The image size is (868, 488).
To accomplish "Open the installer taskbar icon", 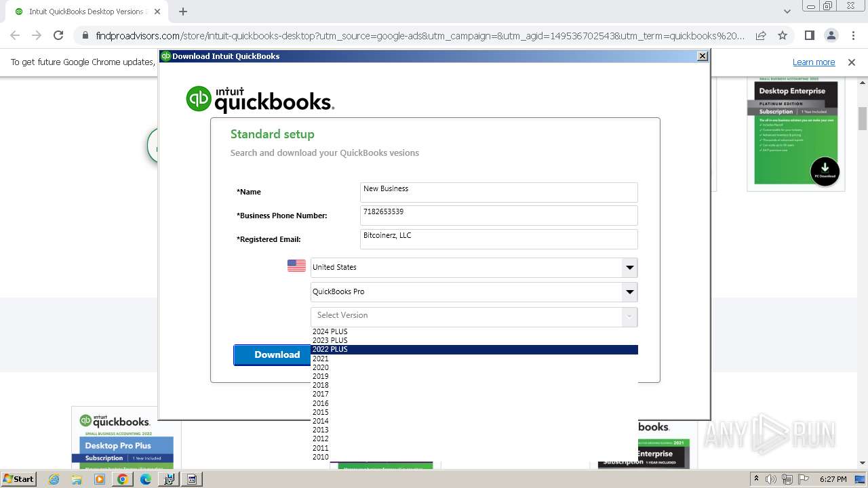I will pyautogui.click(x=169, y=479).
